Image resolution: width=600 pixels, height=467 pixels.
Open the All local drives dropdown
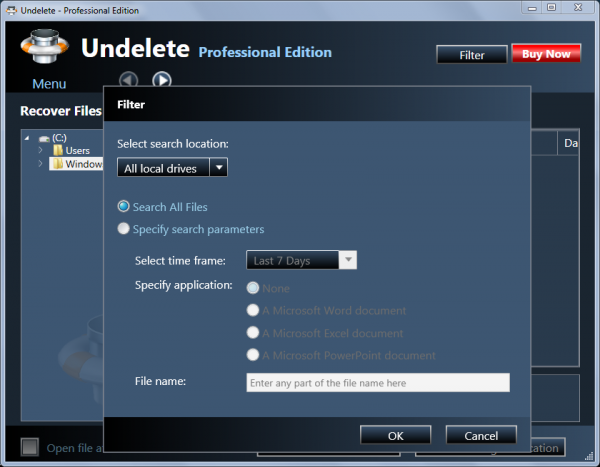(x=173, y=167)
